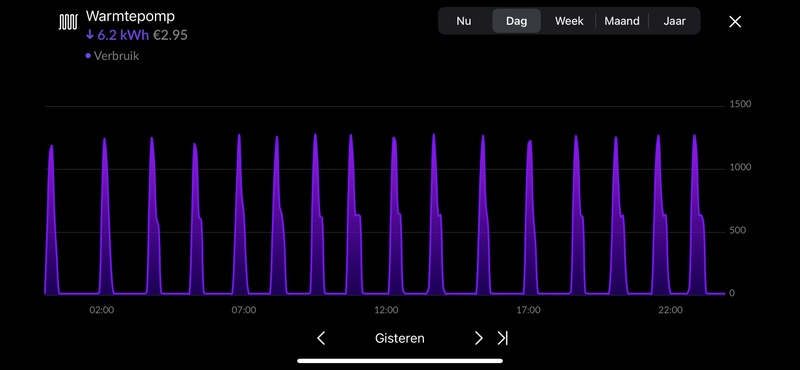Open the Maand tab
800x370 pixels.
[622, 21]
